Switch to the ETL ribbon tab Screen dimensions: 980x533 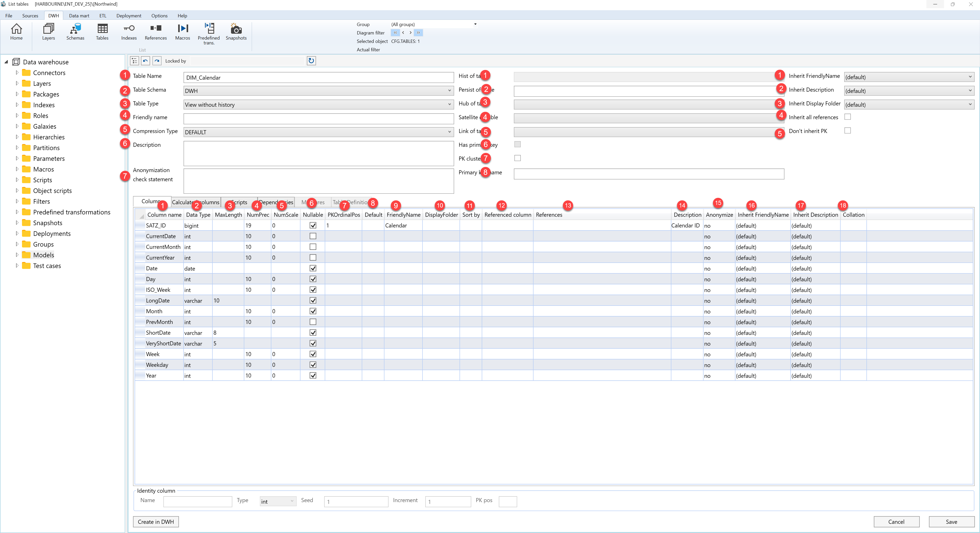(x=103, y=16)
